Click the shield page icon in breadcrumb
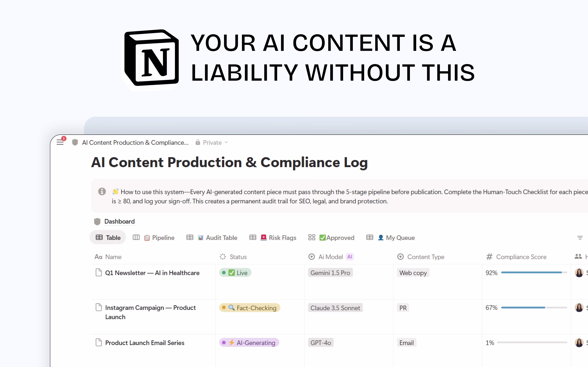The height and width of the screenshot is (367, 588). [x=75, y=143]
